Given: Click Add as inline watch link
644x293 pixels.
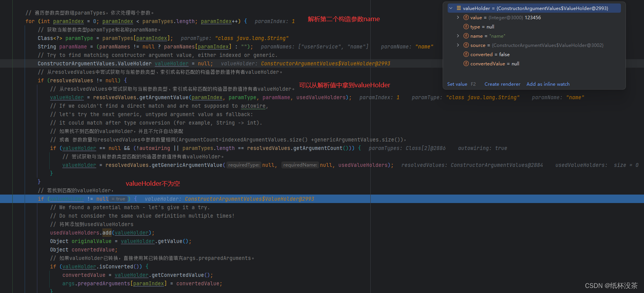Looking at the screenshot, I should point(548,84).
